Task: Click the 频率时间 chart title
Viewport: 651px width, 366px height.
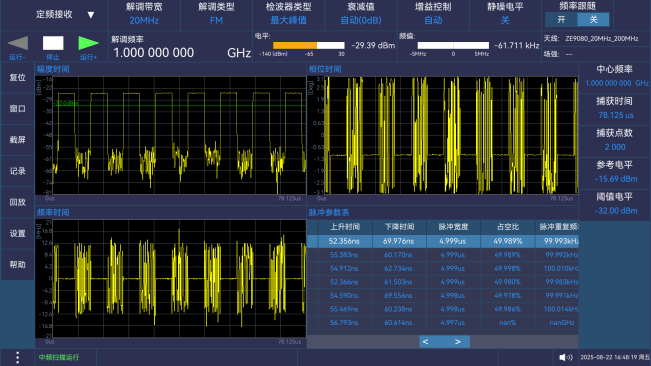Action: 53,212
